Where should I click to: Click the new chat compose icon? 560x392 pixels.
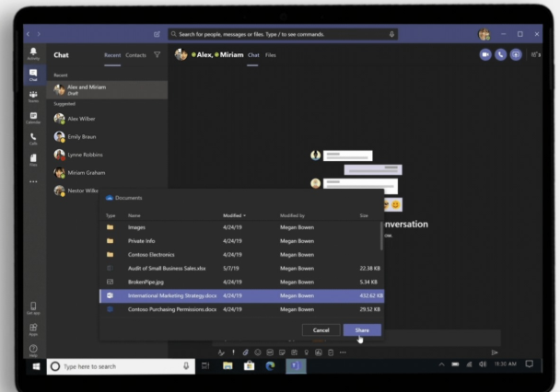tap(157, 34)
